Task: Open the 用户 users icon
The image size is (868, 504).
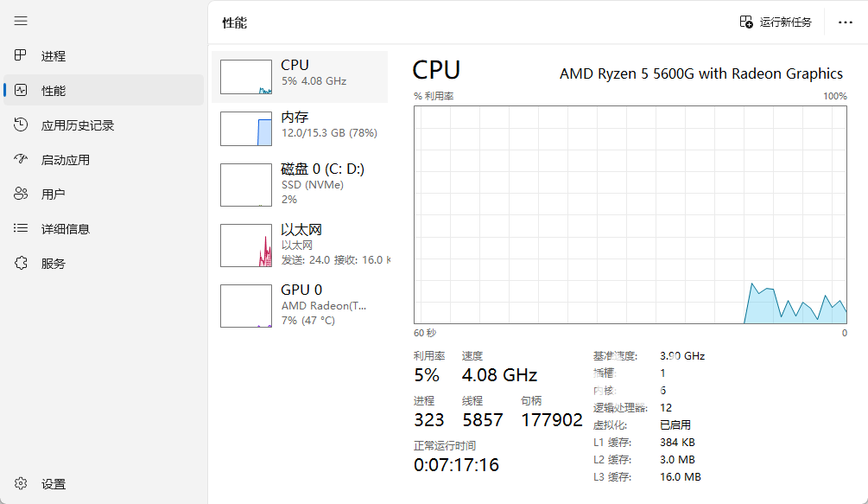Action: click(22, 195)
